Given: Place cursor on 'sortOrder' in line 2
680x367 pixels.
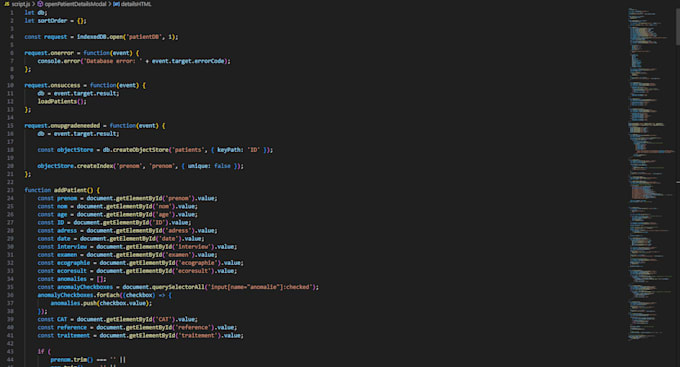Looking at the screenshot, I should coord(52,20).
